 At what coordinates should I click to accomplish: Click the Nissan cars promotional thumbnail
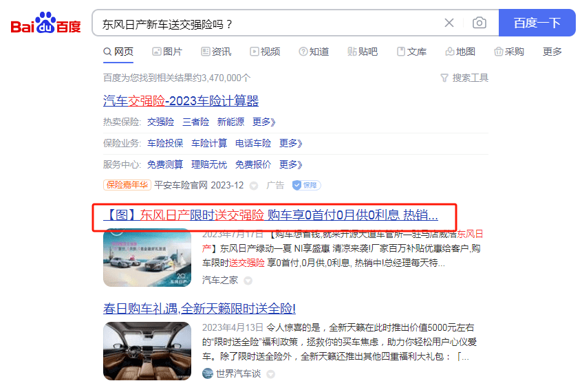(x=147, y=258)
